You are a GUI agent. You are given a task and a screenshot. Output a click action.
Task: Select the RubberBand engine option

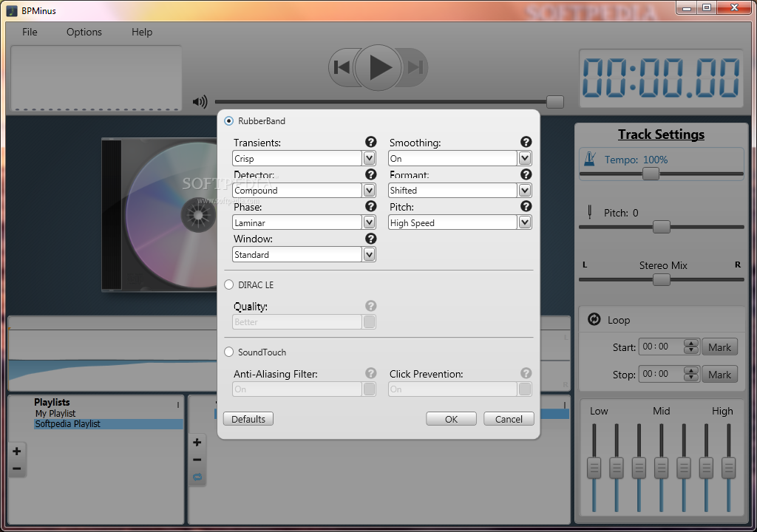[229, 121]
